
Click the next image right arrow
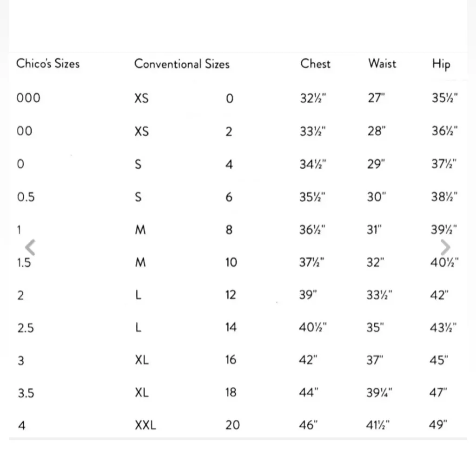coord(445,247)
